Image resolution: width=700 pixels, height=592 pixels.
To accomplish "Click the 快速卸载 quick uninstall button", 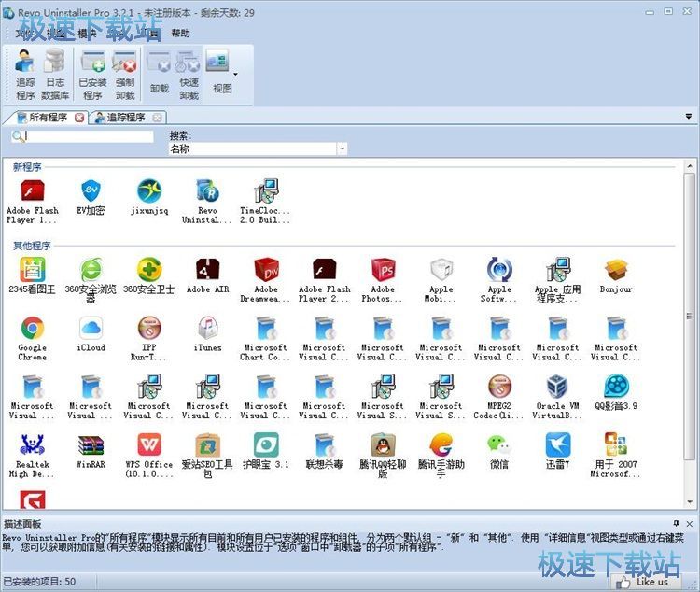I will [189, 75].
